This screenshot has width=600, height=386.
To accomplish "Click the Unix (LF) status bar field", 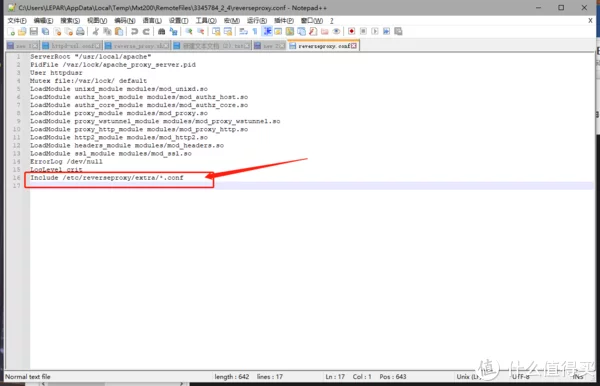I will coord(468,377).
